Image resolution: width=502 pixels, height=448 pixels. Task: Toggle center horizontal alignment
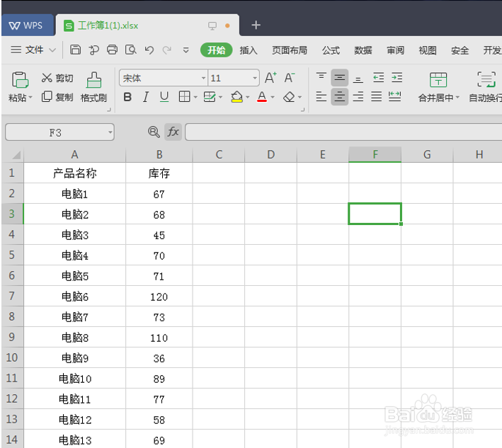340,96
